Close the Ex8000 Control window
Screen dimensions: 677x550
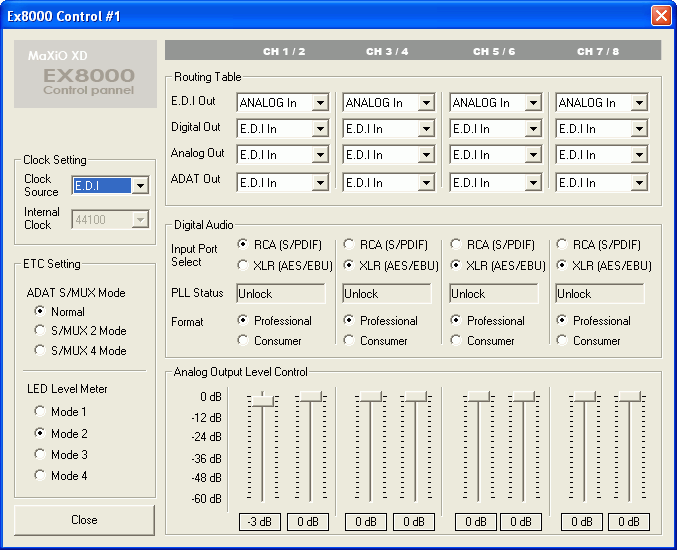point(660,16)
